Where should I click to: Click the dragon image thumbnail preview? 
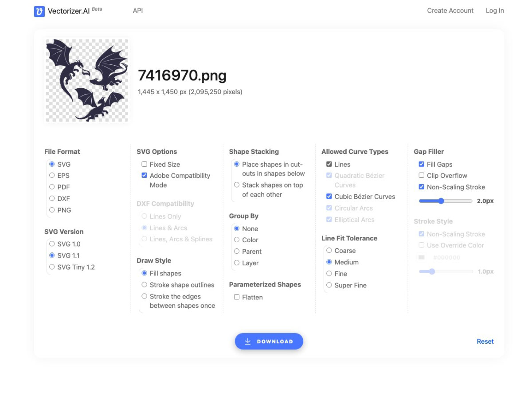tap(87, 80)
